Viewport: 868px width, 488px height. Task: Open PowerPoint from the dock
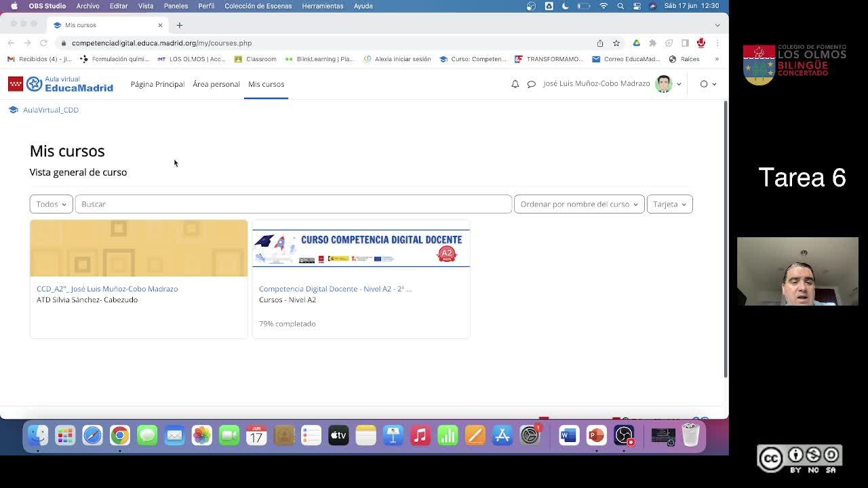pyautogui.click(x=596, y=435)
